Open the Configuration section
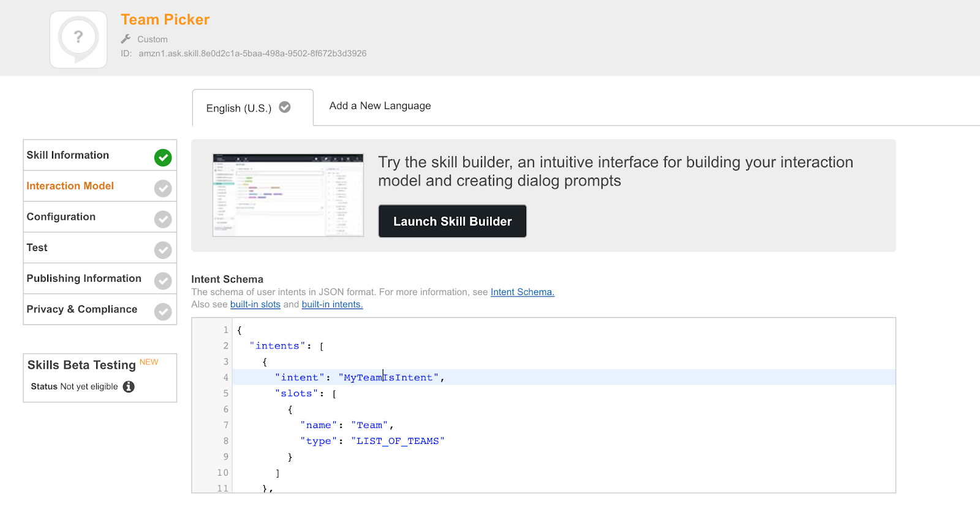This screenshot has width=980, height=518. coord(100,217)
